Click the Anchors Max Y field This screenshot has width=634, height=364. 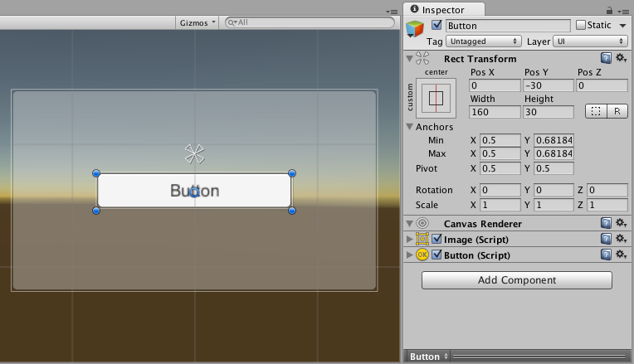[x=554, y=153]
